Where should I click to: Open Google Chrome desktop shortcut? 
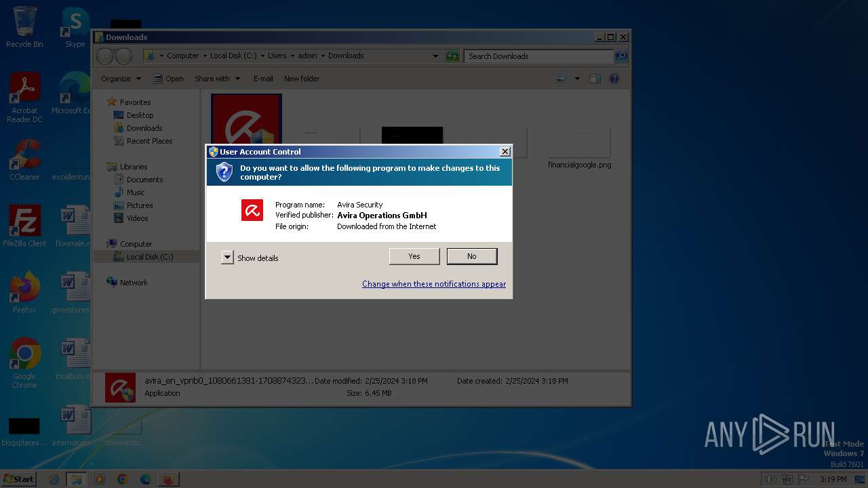pyautogui.click(x=24, y=363)
